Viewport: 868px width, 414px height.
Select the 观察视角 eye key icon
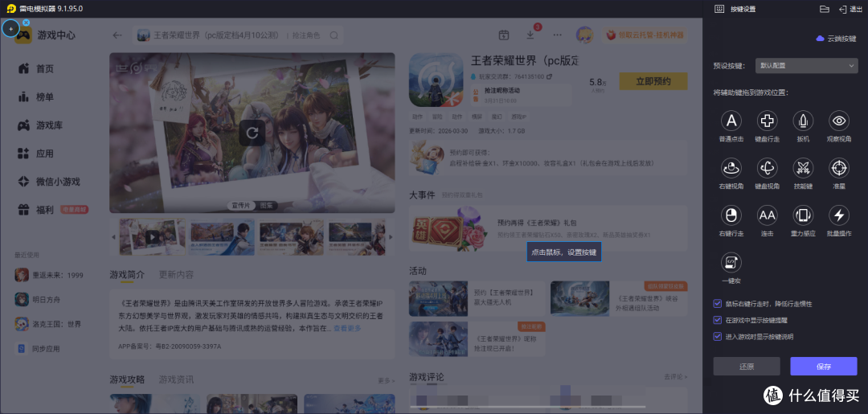click(838, 120)
